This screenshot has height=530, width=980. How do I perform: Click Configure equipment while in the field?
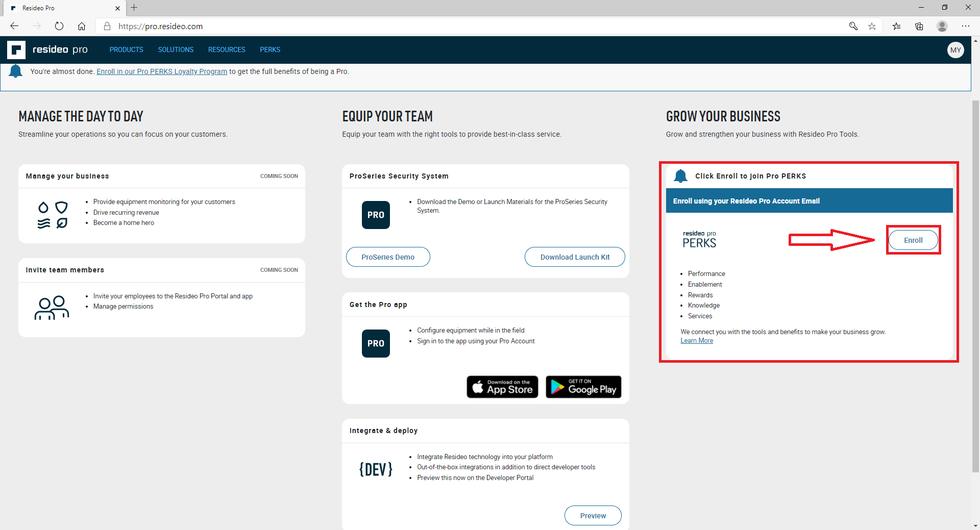[x=471, y=331]
